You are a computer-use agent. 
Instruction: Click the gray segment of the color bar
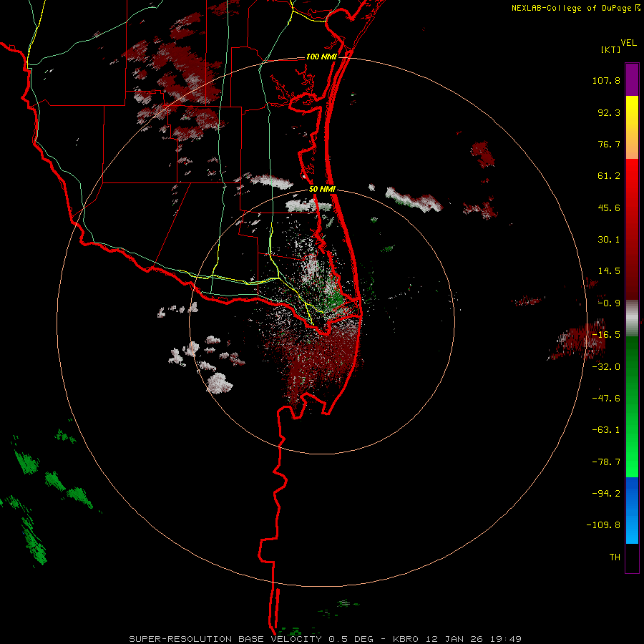(x=632, y=318)
